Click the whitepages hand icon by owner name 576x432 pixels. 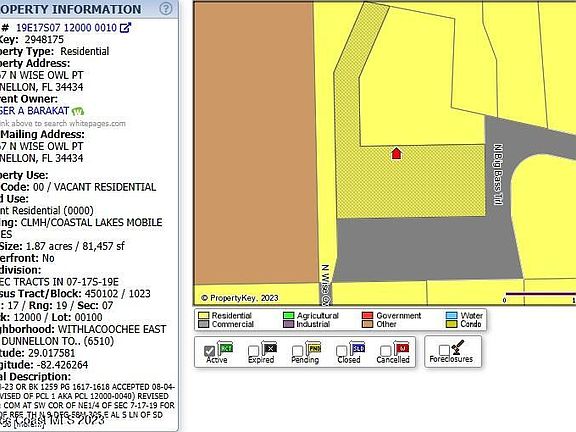(x=78, y=111)
